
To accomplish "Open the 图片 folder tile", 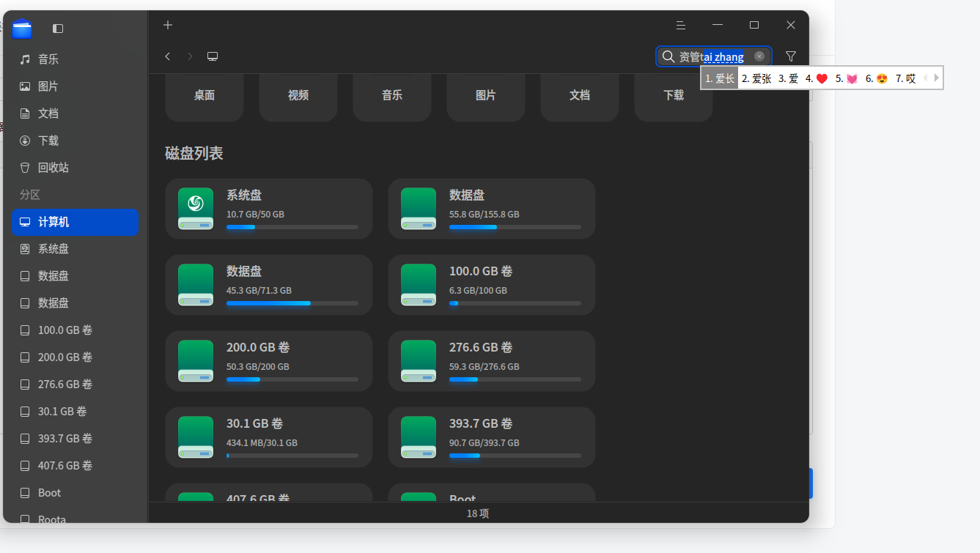I will (486, 97).
